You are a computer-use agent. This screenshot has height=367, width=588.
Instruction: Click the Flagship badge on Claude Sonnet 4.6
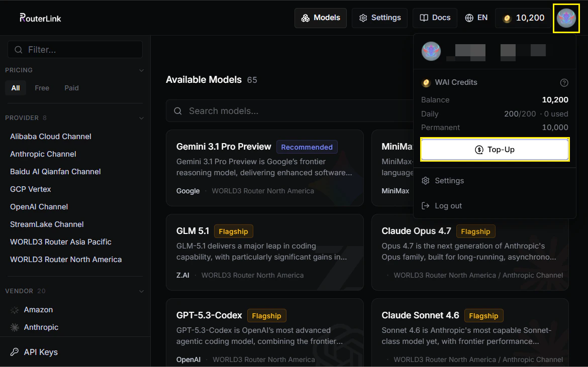pyautogui.click(x=483, y=316)
